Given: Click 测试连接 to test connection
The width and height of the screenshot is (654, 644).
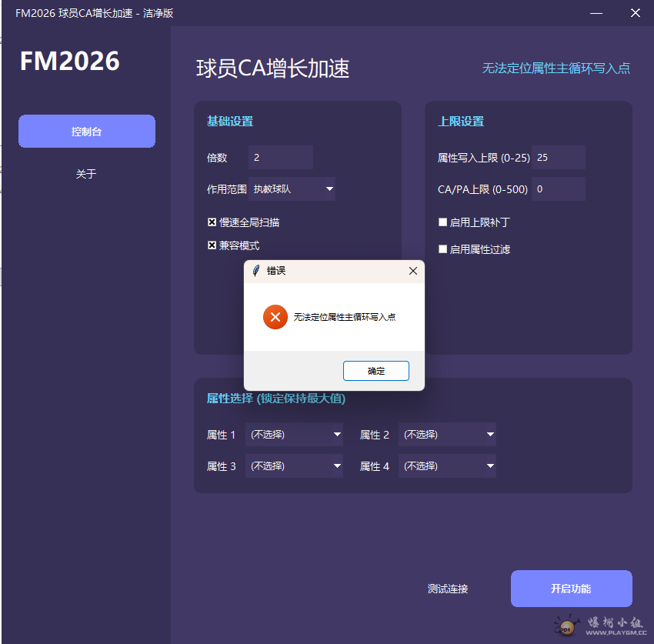Looking at the screenshot, I should pyautogui.click(x=448, y=588).
